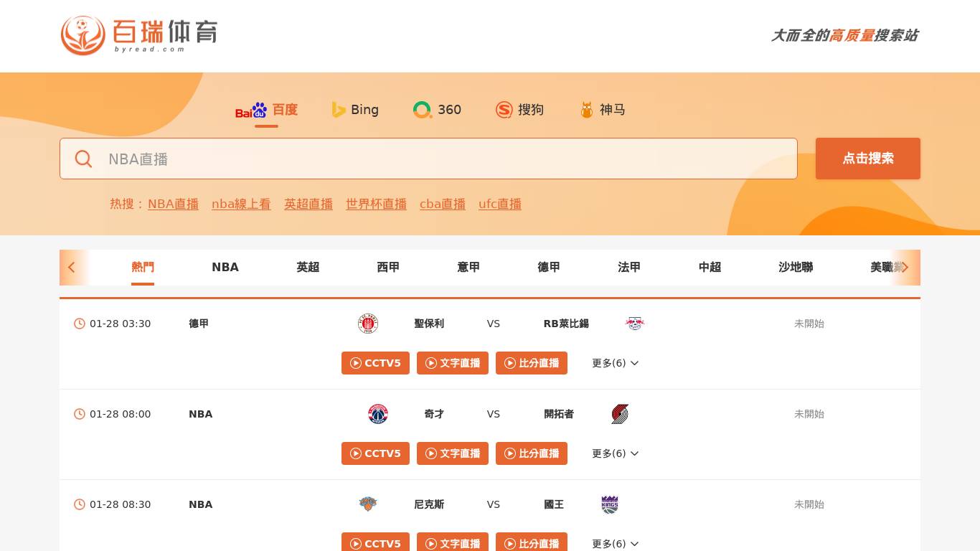Choose the 360 search engine
This screenshot has height=551, width=980.
click(437, 110)
